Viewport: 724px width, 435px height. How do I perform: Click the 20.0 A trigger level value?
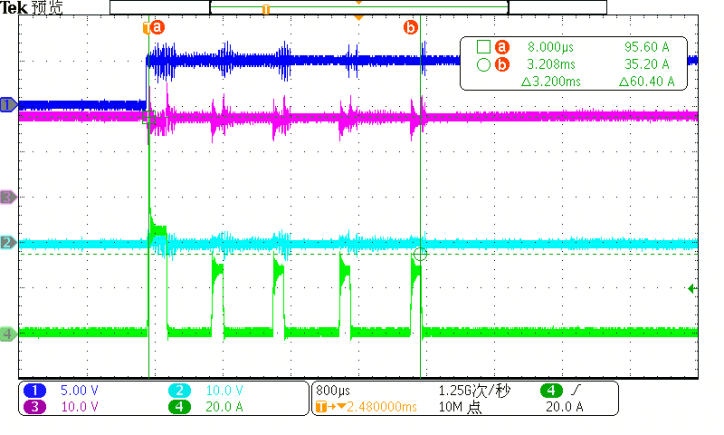(x=564, y=407)
